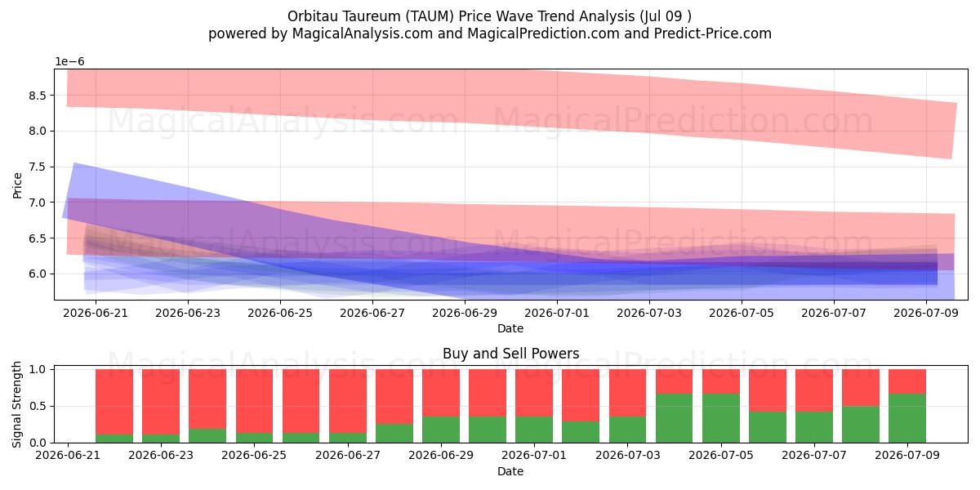The height and width of the screenshot is (490, 980).
Task: Click the red sell segment of the 2026-06-27 bar
Action: (348, 401)
